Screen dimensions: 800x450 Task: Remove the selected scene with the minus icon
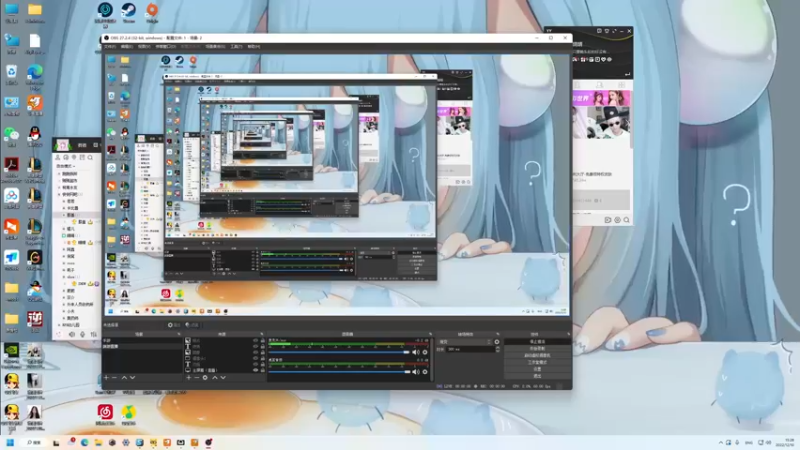coord(115,378)
